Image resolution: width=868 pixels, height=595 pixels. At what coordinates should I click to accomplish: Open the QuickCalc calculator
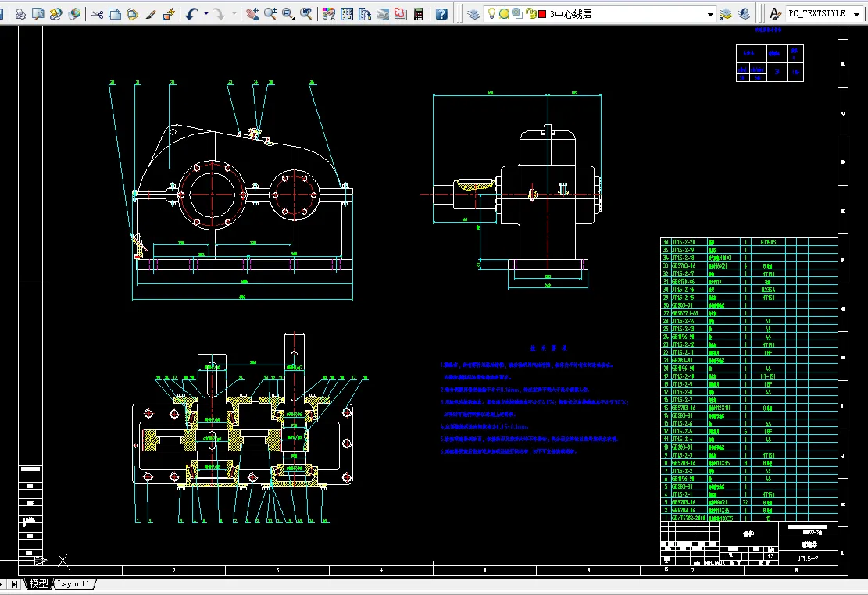420,14
